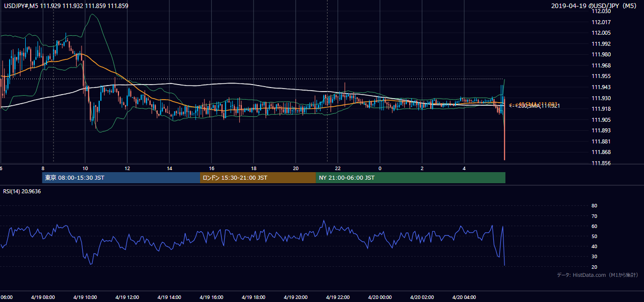
Task: Click the 4/19 12:00 date label
Action: tap(127, 297)
